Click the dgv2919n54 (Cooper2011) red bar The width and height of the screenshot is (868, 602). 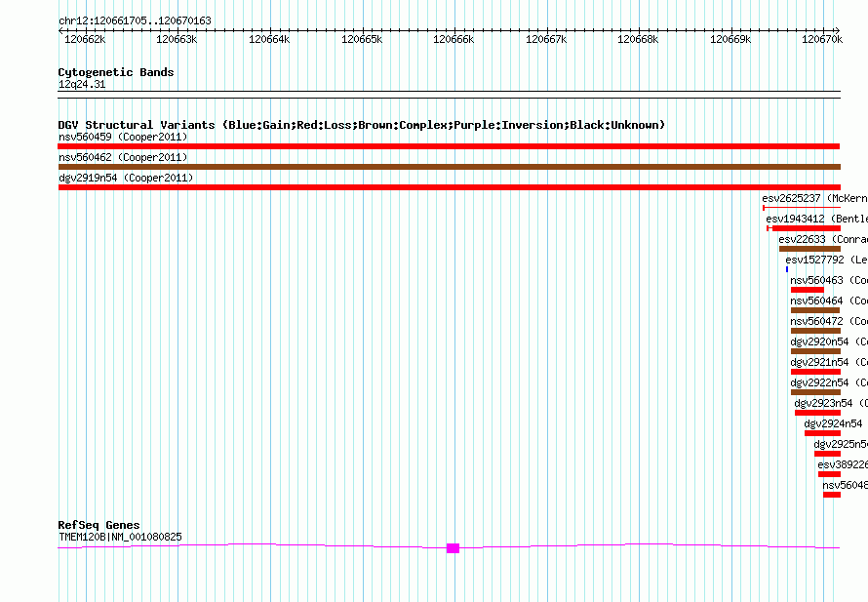449,187
